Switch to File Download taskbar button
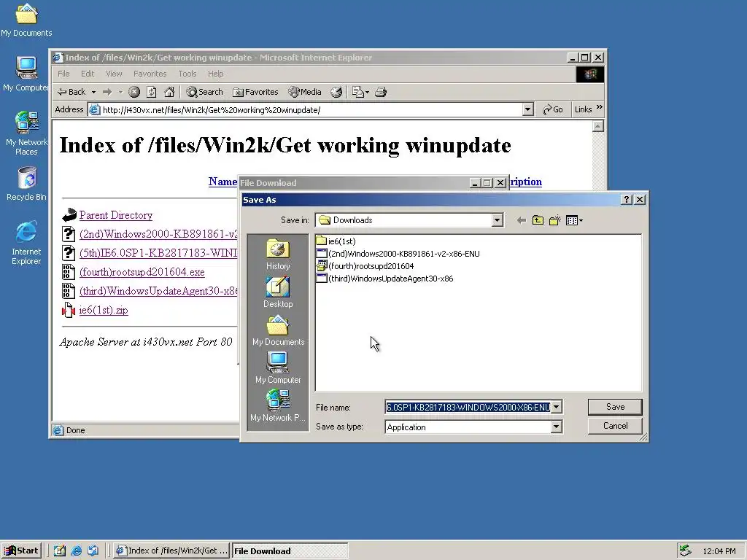The width and height of the screenshot is (747, 560). (290, 551)
